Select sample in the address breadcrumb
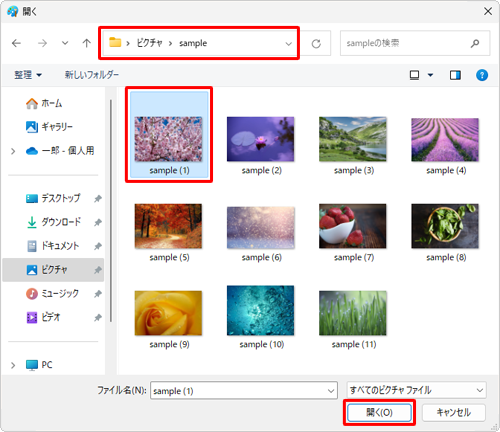The width and height of the screenshot is (500, 432). (193, 43)
